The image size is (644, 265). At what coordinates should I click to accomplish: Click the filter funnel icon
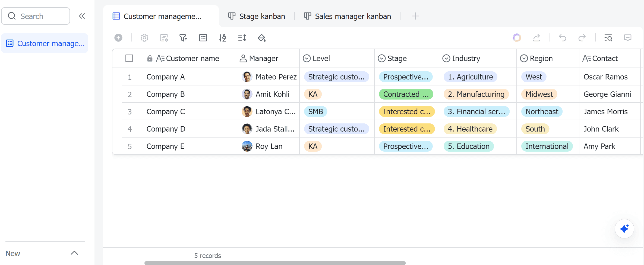pyautogui.click(x=183, y=38)
